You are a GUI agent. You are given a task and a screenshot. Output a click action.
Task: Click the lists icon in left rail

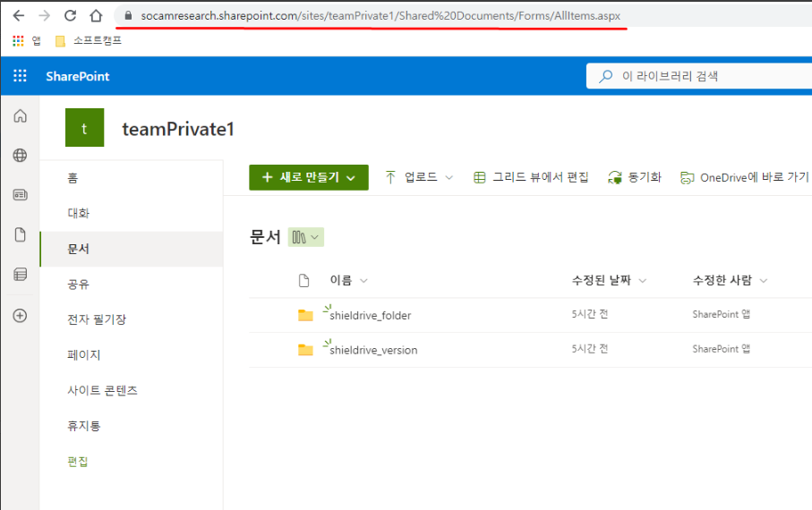[20, 275]
